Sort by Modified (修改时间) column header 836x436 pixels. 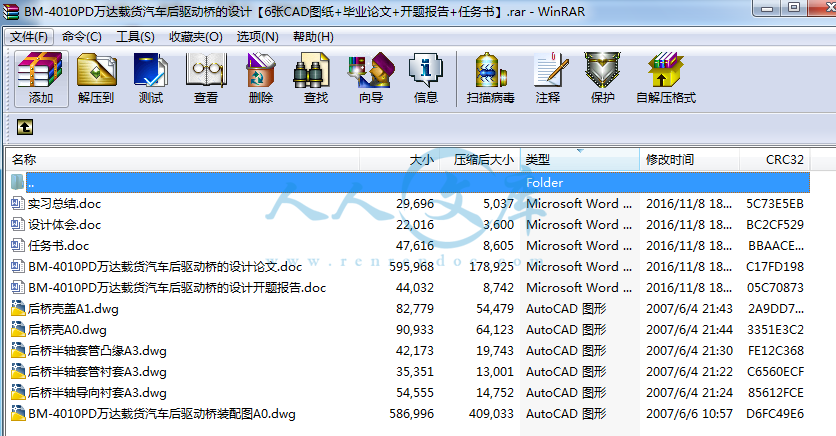point(689,159)
